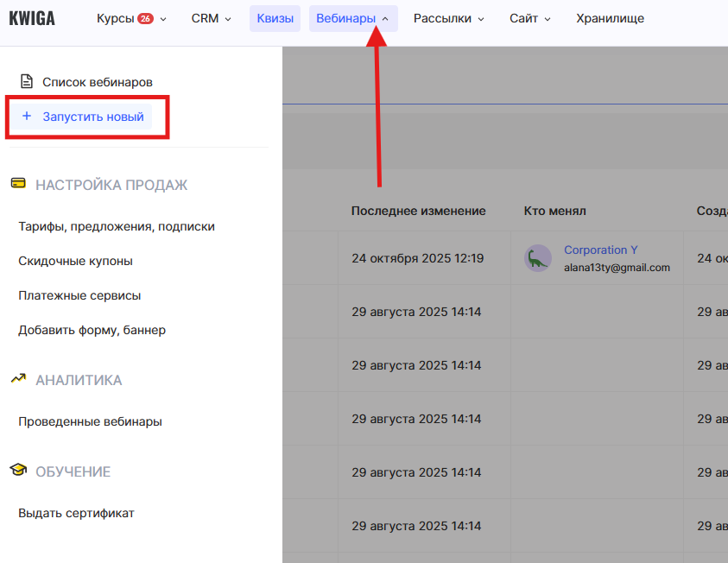The width and height of the screenshot is (728, 563).
Task: Click the graduation cap icon by Обучение
Action: pos(18,471)
